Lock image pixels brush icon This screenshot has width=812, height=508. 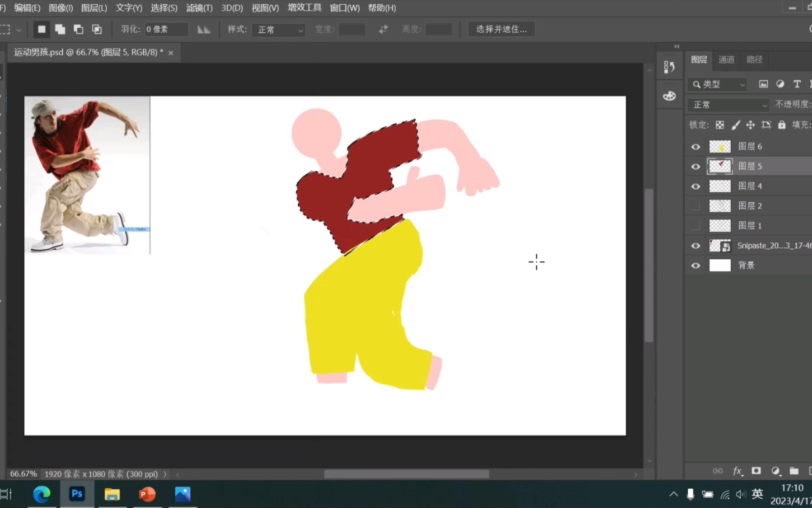tap(736, 125)
